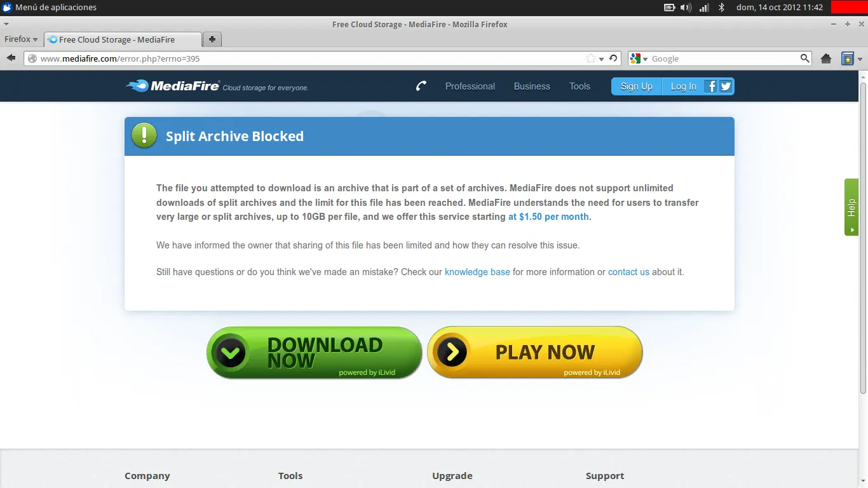Click the "Cloud storage for everyone." tagline
This screenshot has width=868, height=488.
pos(266,88)
